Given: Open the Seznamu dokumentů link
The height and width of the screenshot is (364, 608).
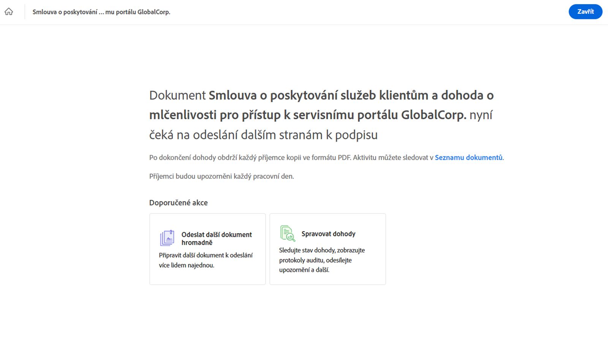Looking at the screenshot, I should coord(469,158).
